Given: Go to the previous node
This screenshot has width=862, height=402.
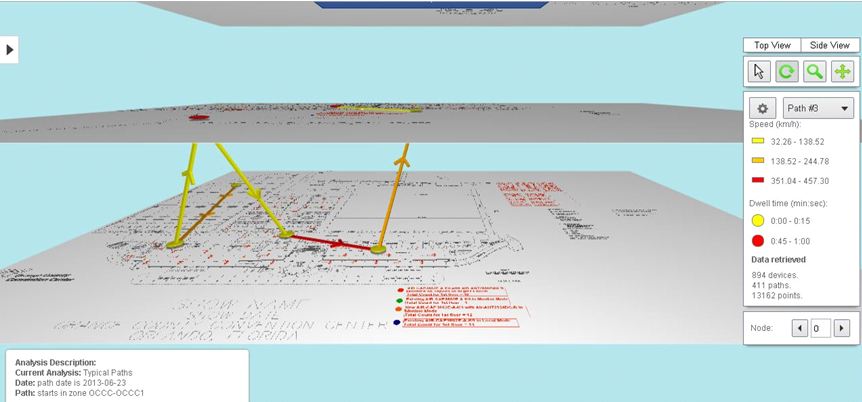Looking at the screenshot, I should [x=798, y=328].
